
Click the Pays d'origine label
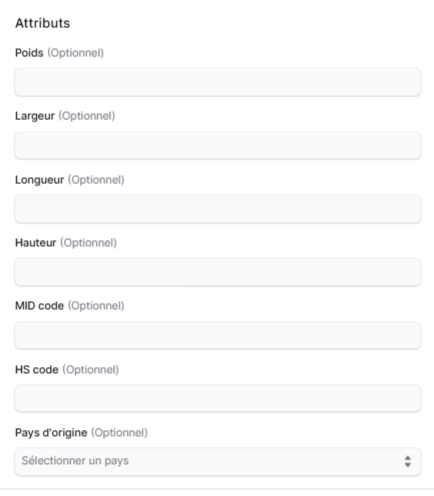(x=51, y=432)
